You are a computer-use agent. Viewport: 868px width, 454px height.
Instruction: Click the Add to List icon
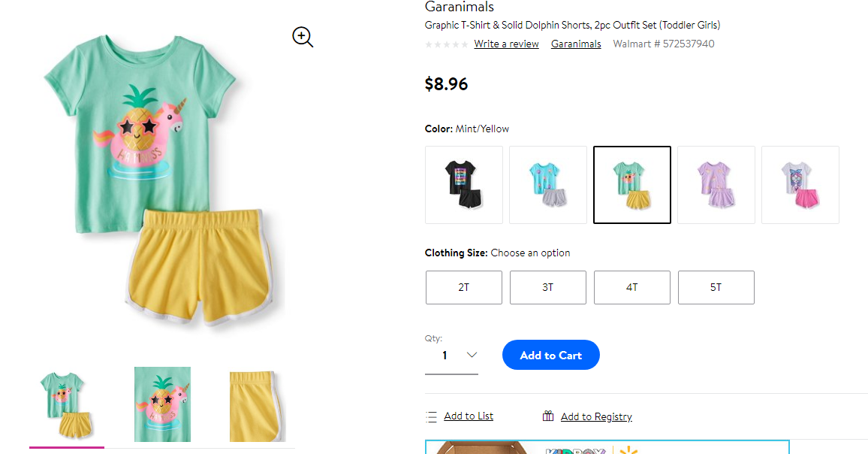point(431,417)
